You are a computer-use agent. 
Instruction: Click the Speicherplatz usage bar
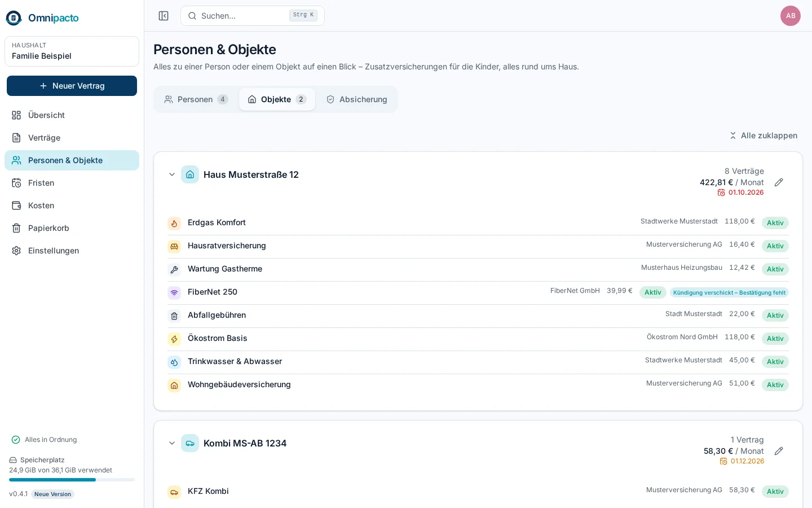coord(72,480)
